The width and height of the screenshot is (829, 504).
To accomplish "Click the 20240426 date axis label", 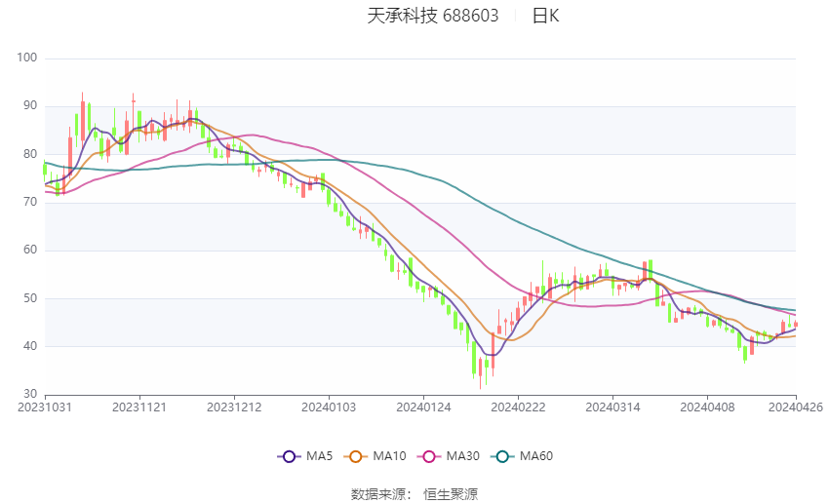I will click(x=796, y=407).
